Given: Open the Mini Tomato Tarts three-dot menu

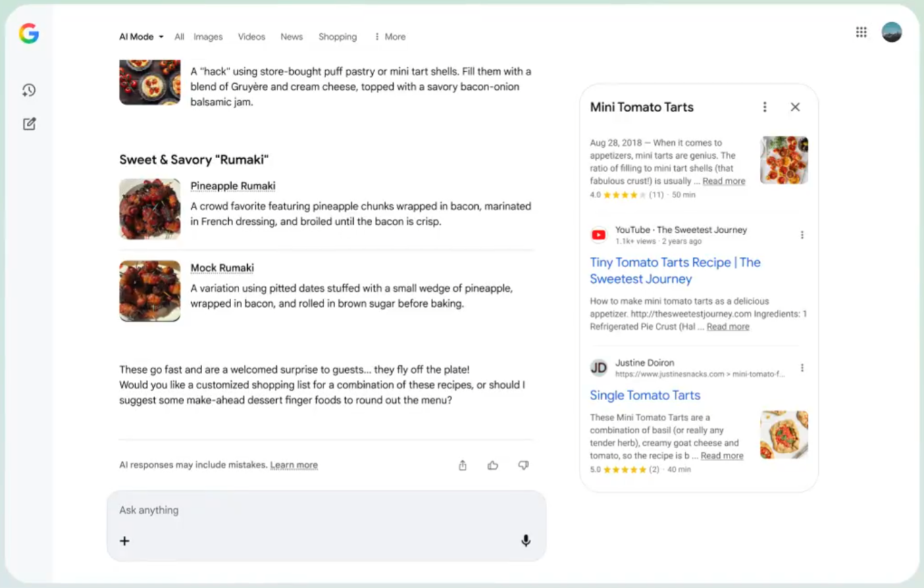Looking at the screenshot, I should click(764, 107).
